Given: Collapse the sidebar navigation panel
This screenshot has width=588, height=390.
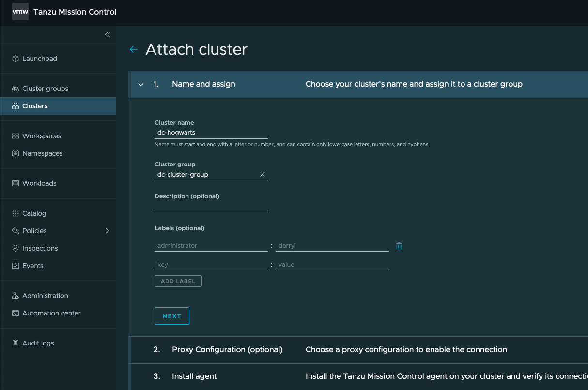Looking at the screenshot, I should coord(108,35).
